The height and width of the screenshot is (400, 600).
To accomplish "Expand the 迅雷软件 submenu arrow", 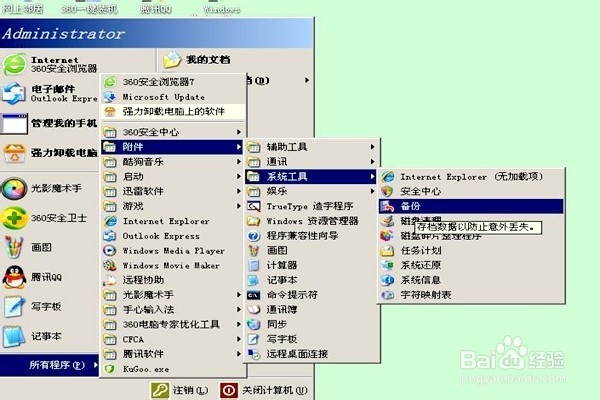I will coord(239,191).
